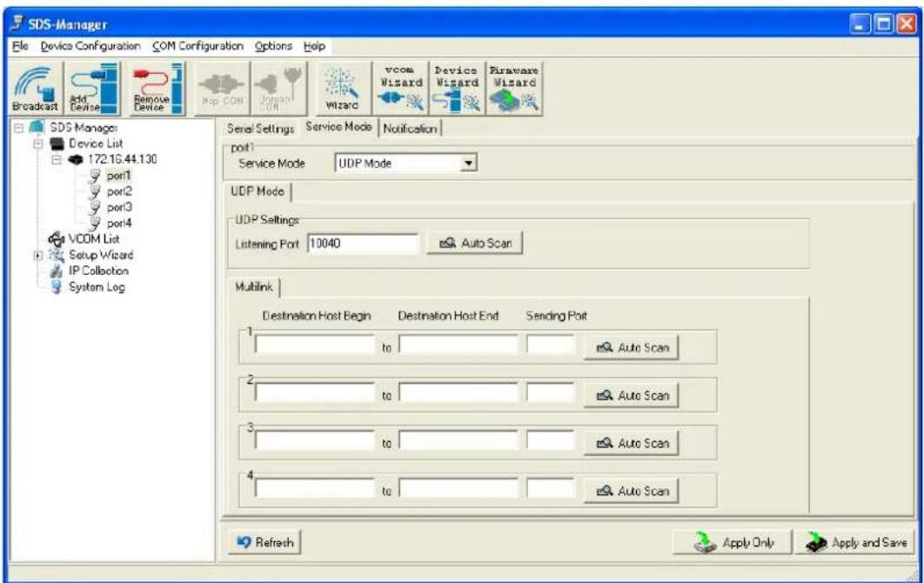Click the SDS-Manager title bar app icon
This screenshot has height=583, width=924.
[17, 23]
